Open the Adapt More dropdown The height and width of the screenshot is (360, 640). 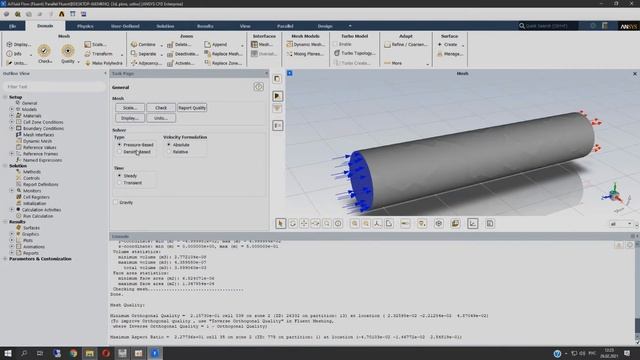(x=427, y=64)
